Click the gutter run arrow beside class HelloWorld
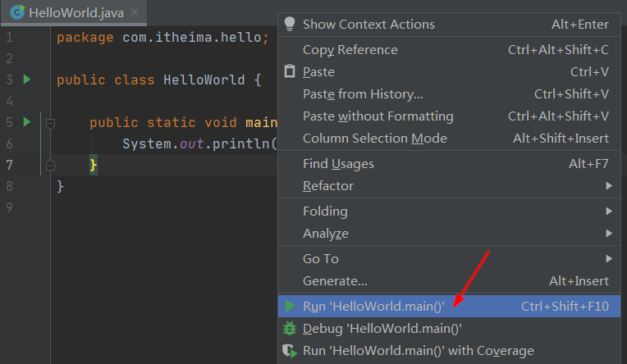 click(x=27, y=80)
